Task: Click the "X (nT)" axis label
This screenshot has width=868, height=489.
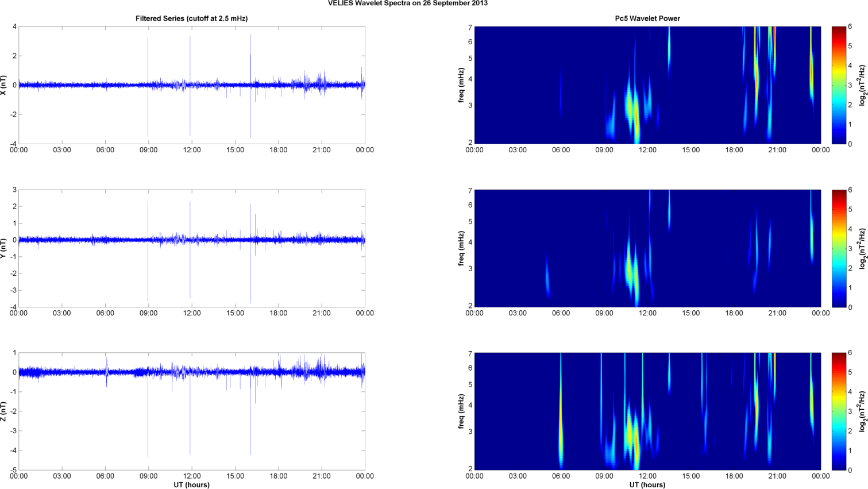Action: (5, 85)
